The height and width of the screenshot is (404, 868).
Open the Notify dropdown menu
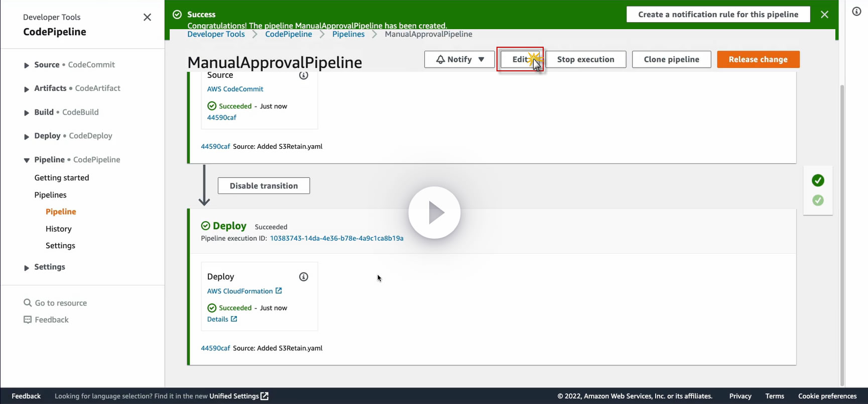[x=459, y=59]
